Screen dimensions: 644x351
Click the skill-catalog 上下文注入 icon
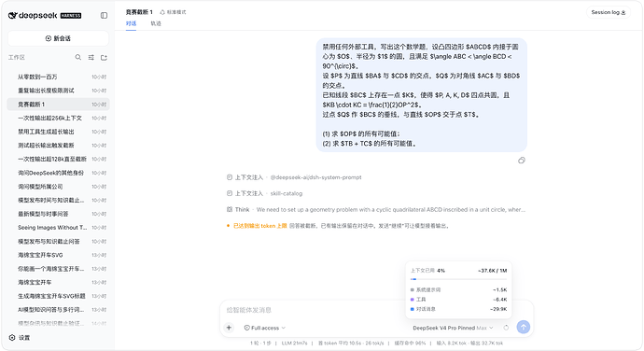(x=230, y=193)
